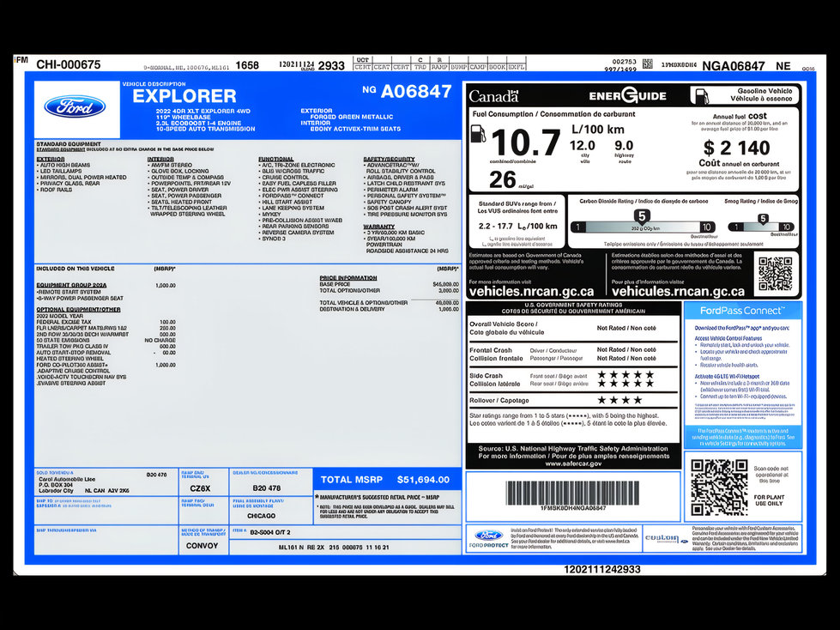Click the FordPass Connect heading
The image size is (840, 630).
[x=742, y=311]
